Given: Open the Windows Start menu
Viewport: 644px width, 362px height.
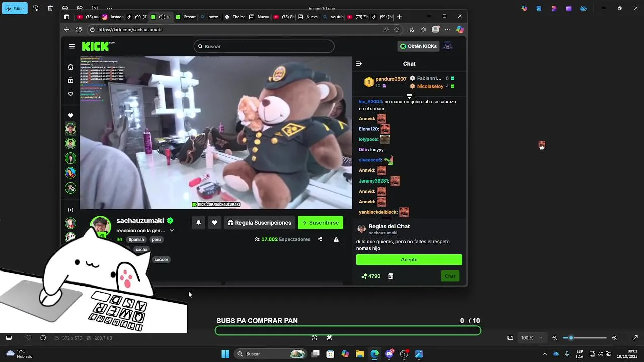Looking at the screenshot, I should point(225,354).
